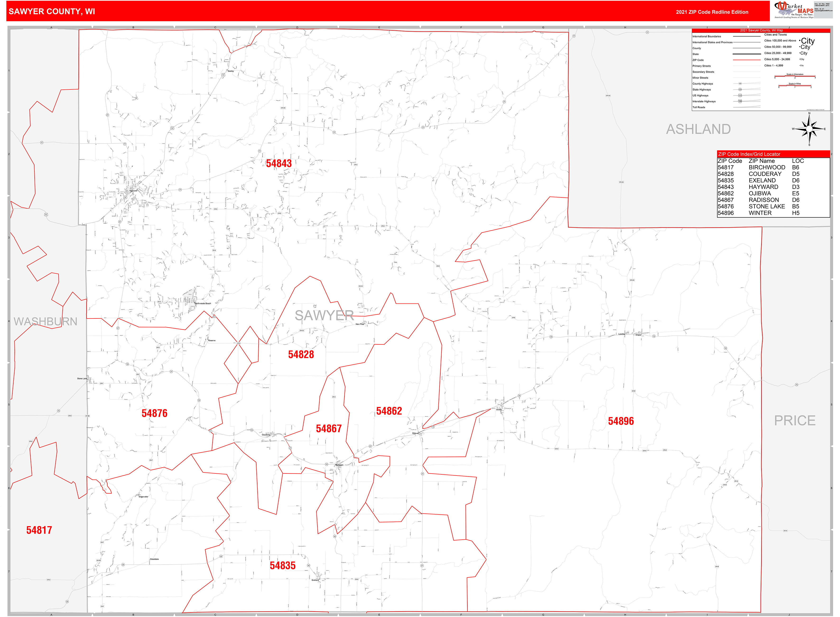Click the SAWYER COUNTY, WI title

pyautogui.click(x=51, y=12)
